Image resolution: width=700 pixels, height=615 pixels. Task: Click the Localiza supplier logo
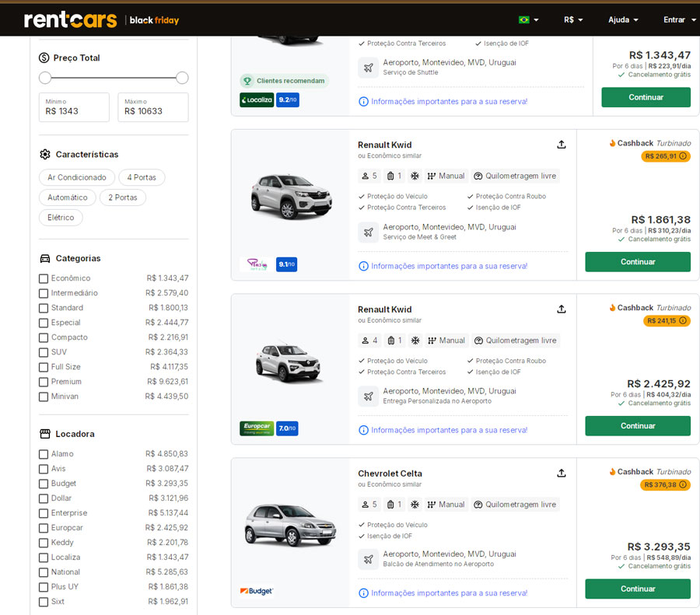coord(256,100)
